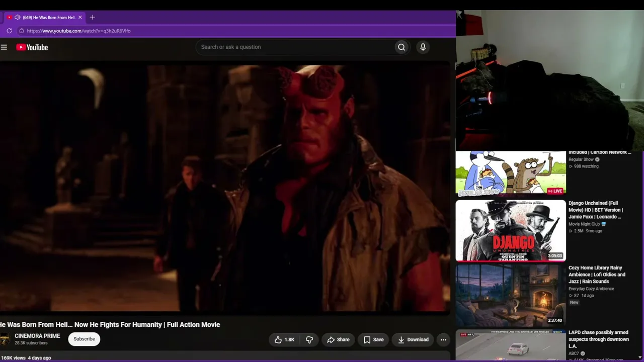This screenshot has height=362, width=644.
Task: Select the He Was Born From Hell tab
Action: [44, 17]
